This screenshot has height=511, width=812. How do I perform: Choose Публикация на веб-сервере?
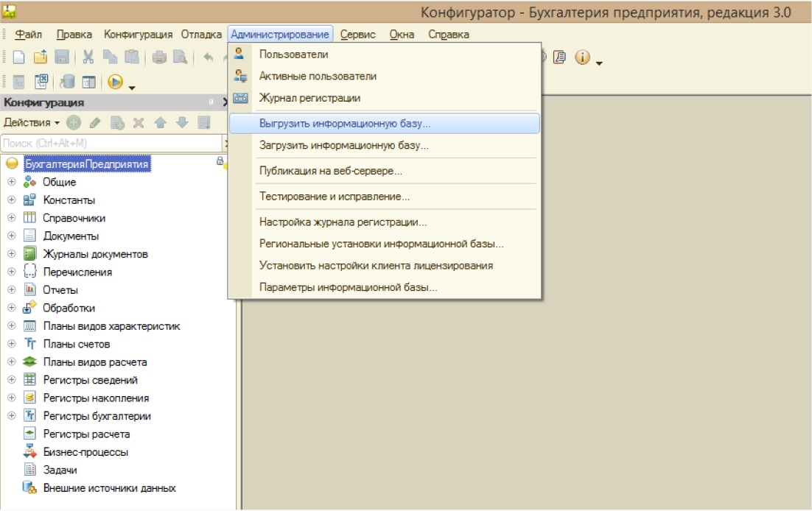pos(384,171)
